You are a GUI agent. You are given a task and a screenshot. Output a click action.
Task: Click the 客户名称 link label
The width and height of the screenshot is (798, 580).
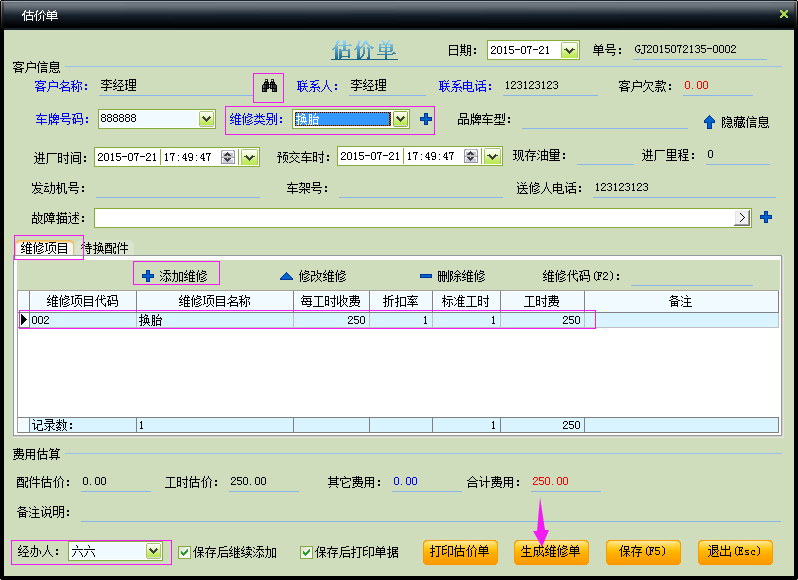pos(62,86)
